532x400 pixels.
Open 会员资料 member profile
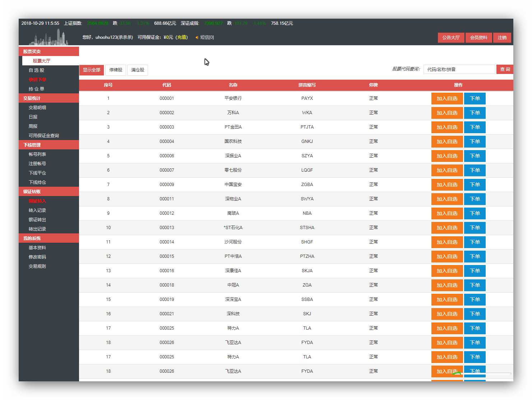point(478,38)
